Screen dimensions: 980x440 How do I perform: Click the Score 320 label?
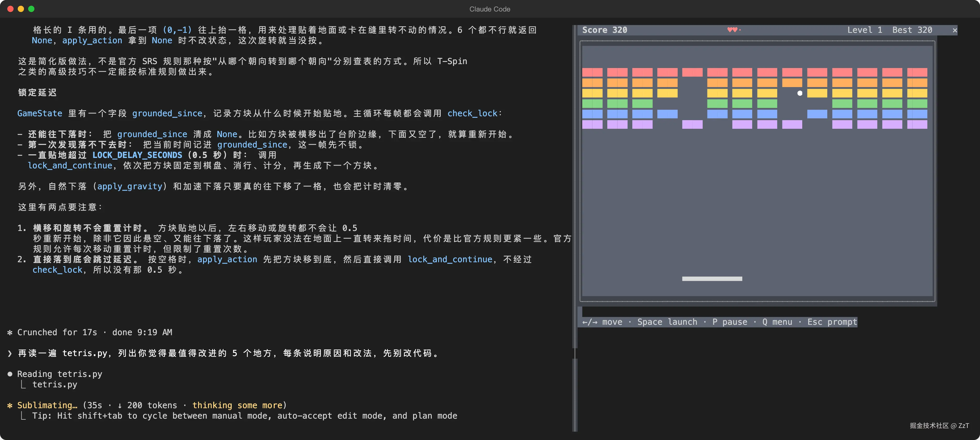[604, 30]
